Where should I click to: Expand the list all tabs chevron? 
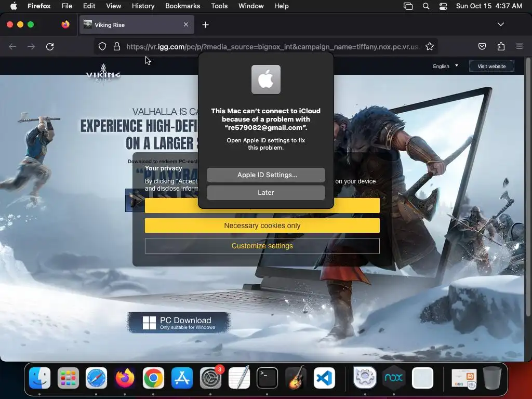point(500,24)
